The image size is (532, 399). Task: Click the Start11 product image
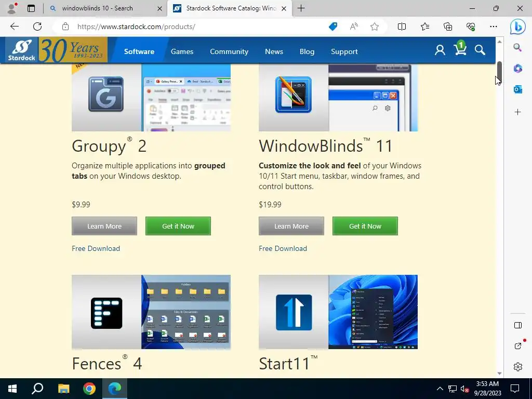pos(338,312)
